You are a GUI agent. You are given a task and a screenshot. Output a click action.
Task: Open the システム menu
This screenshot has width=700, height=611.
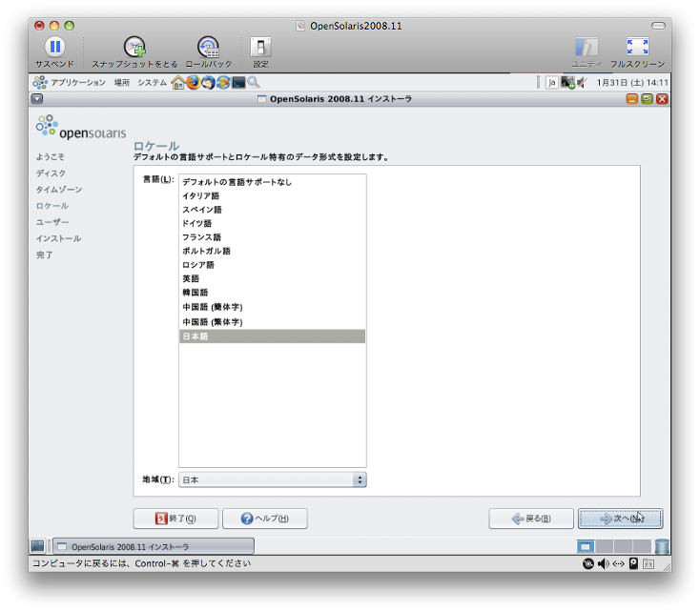point(152,83)
